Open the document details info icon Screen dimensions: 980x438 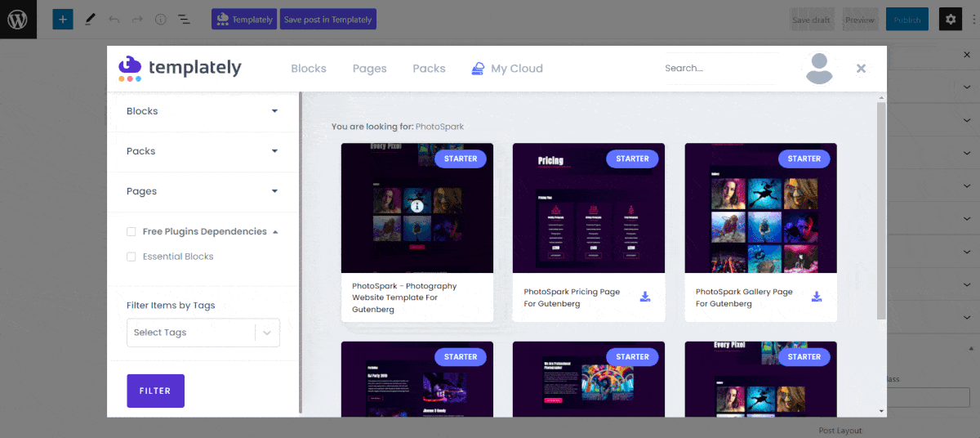coord(160,20)
